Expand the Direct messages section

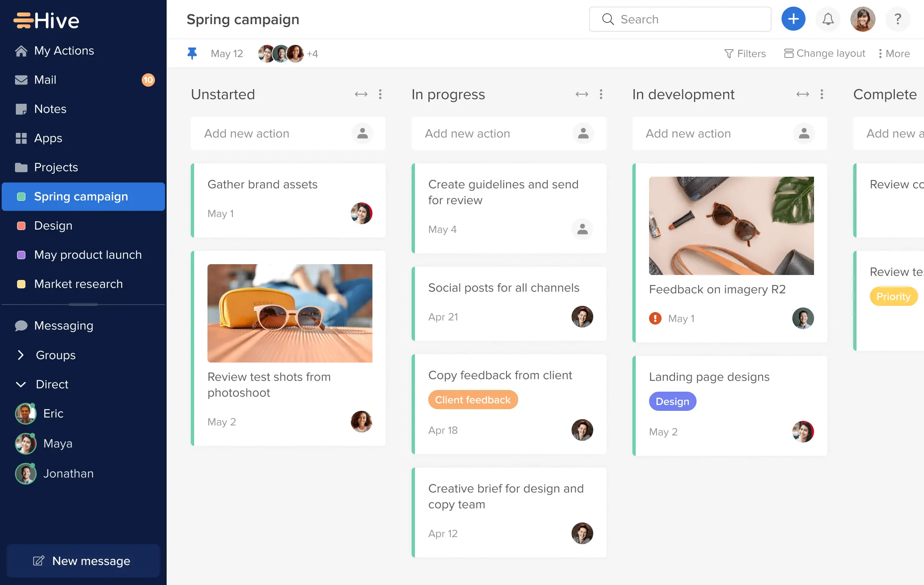tap(20, 384)
